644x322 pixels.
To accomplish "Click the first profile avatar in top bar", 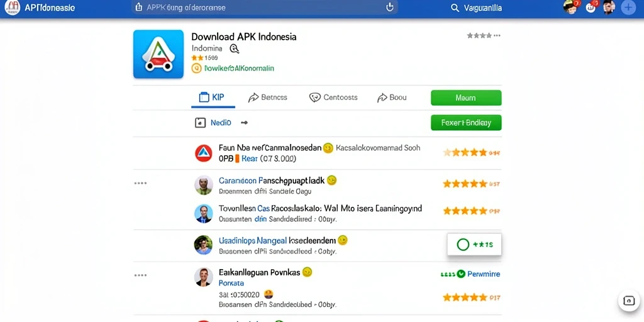I will (570, 7).
